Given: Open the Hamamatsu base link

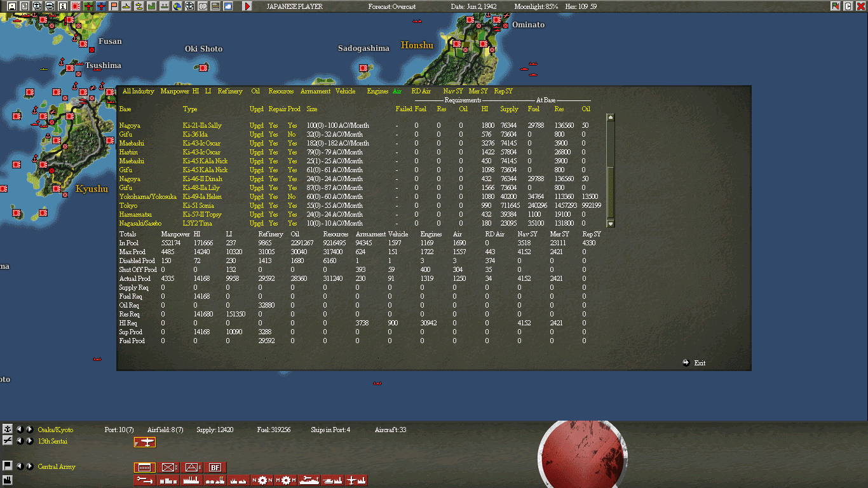Looking at the screenshot, I should 135,215.
